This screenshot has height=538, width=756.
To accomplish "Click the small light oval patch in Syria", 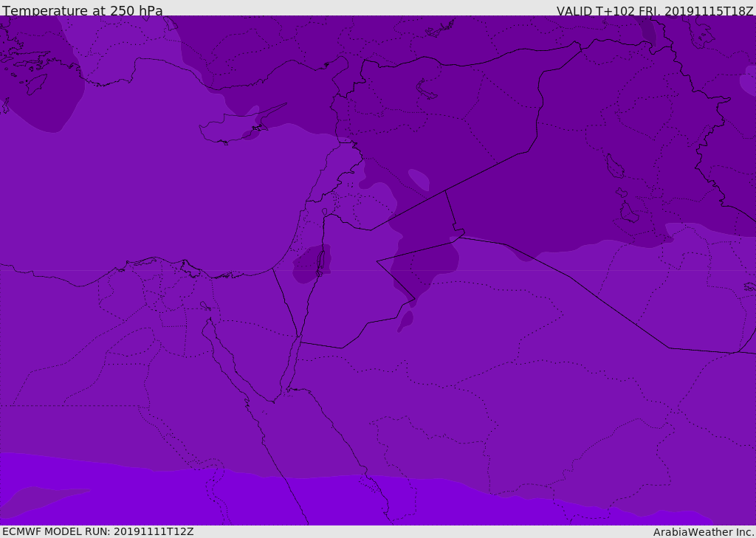I will [x=419, y=179].
